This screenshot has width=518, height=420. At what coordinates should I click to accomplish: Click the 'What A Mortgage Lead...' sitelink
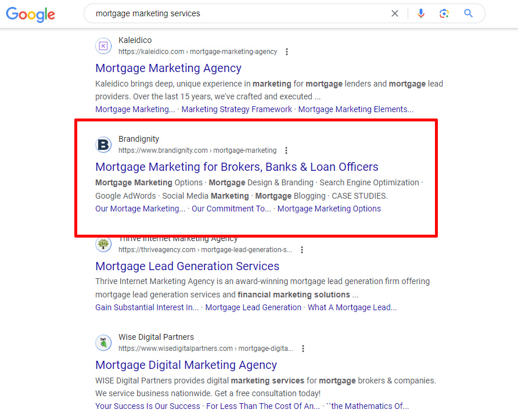(x=352, y=308)
